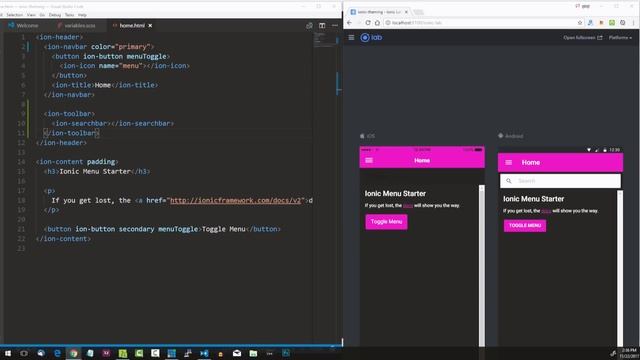640x360 pixels.
Task: Click TOGGLE MENU button in Android preview
Action: pos(524,225)
